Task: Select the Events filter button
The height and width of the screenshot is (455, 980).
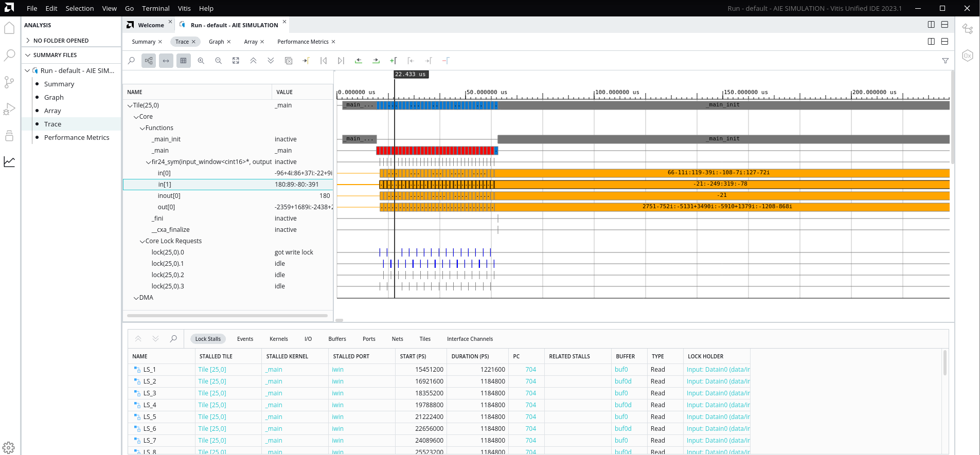Action: 245,339
